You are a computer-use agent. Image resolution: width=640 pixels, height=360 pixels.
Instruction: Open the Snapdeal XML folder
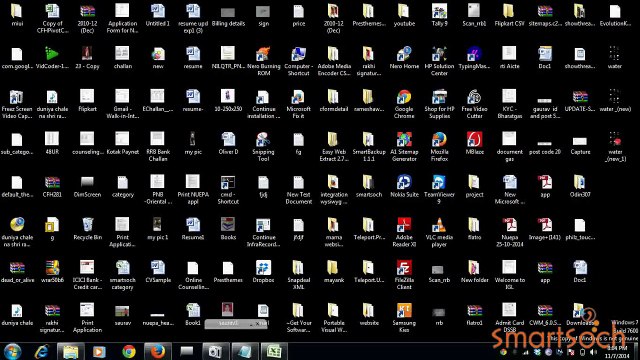pyautogui.click(x=298, y=268)
